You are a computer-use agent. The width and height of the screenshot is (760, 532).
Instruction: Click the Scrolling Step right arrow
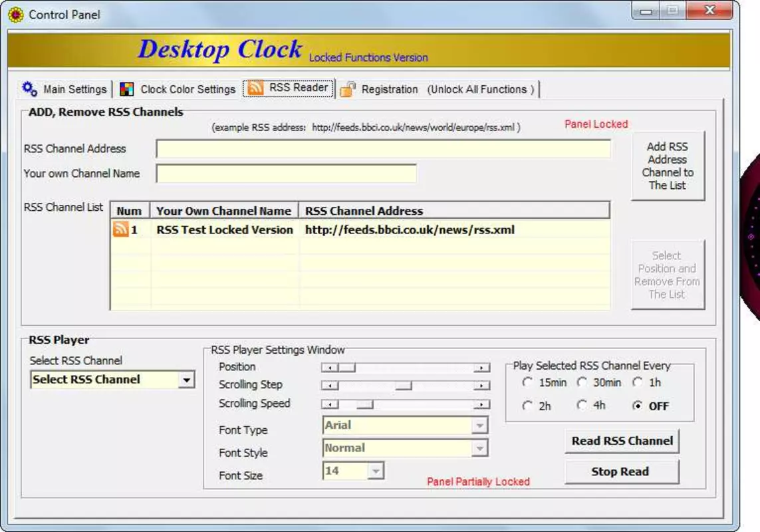point(481,386)
